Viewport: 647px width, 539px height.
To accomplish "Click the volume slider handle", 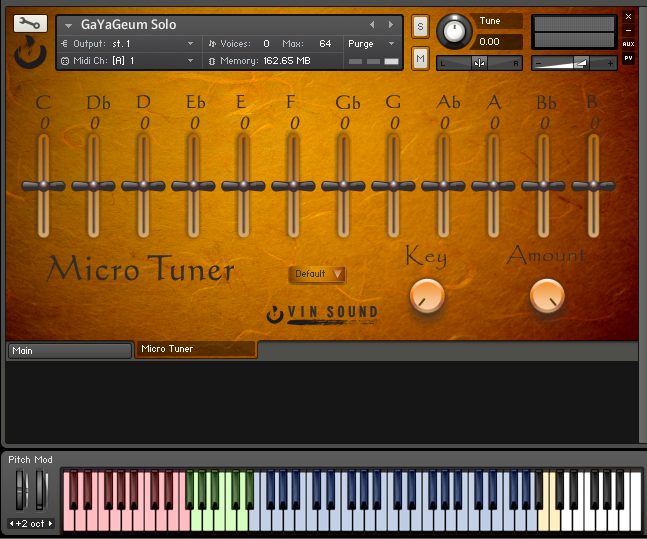I will coord(581,63).
